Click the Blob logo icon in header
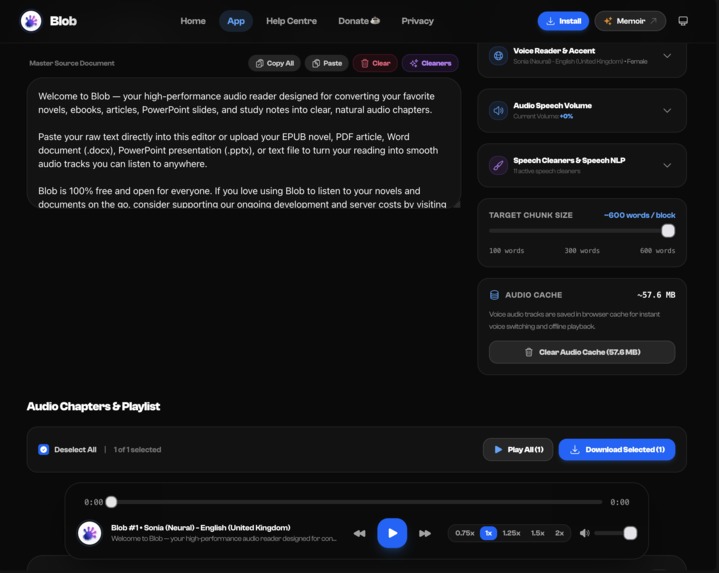719x573 pixels. pos(31,21)
